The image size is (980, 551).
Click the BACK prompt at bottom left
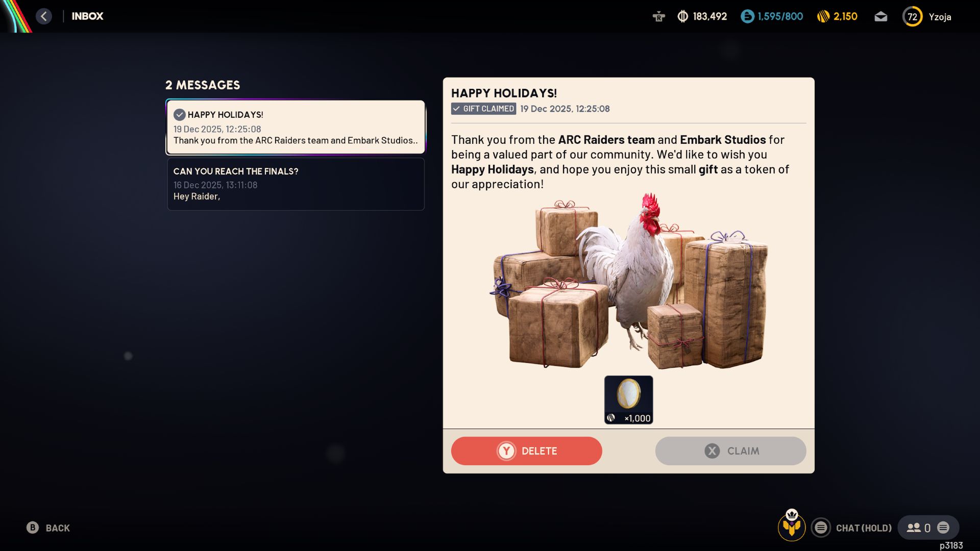(x=48, y=528)
